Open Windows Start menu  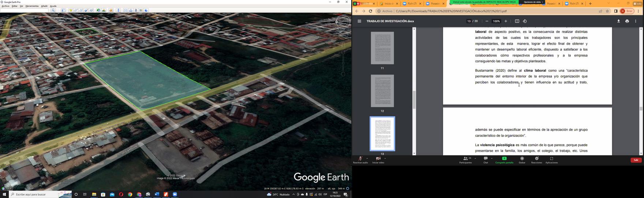click(4, 194)
